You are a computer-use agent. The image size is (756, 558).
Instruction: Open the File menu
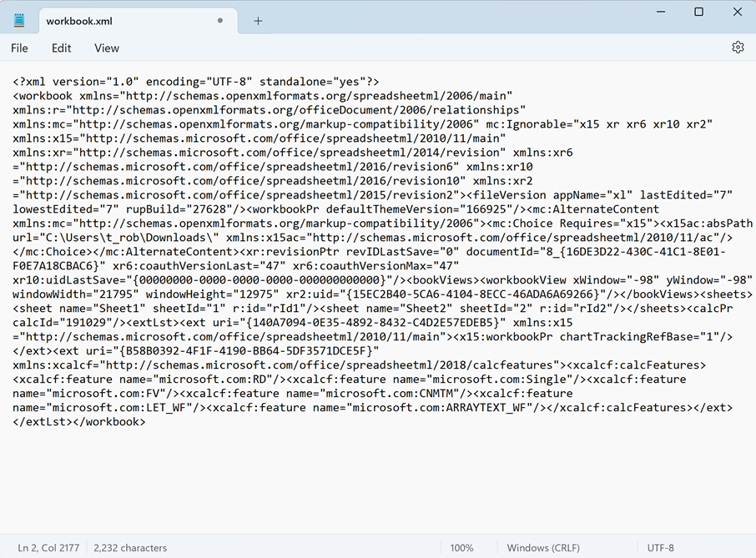[x=19, y=48]
